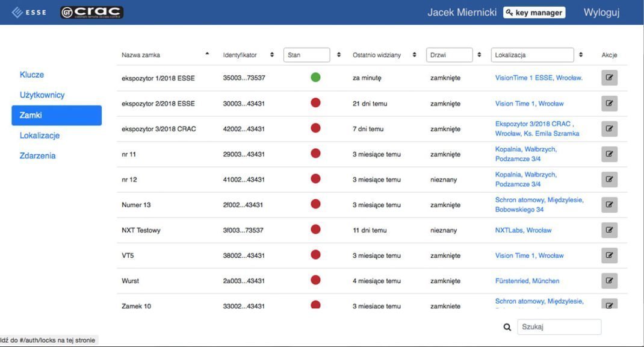This screenshot has height=347, width=644.
Task: Click the Stan filter input field
Action: click(x=306, y=55)
